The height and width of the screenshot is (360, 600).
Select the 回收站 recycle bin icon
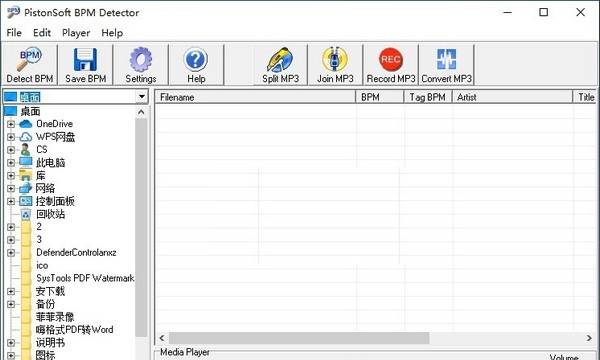[x=26, y=214]
